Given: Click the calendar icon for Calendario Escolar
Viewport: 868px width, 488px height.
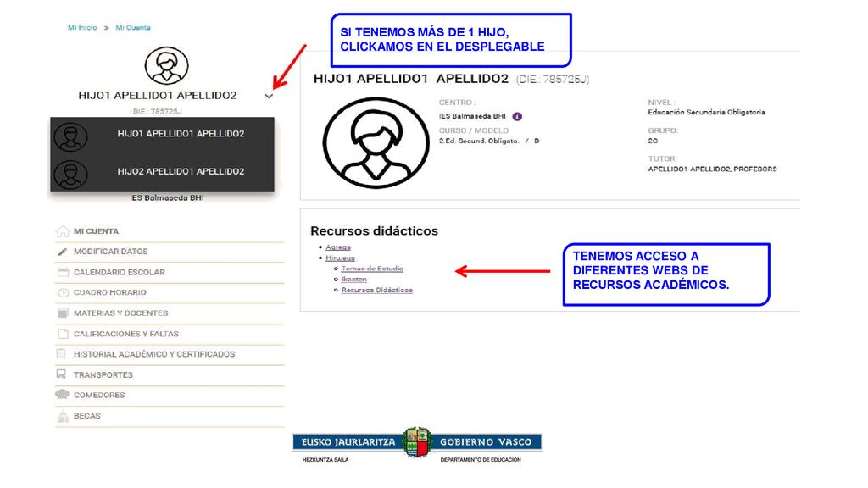Looking at the screenshot, I should tap(63, 272).
